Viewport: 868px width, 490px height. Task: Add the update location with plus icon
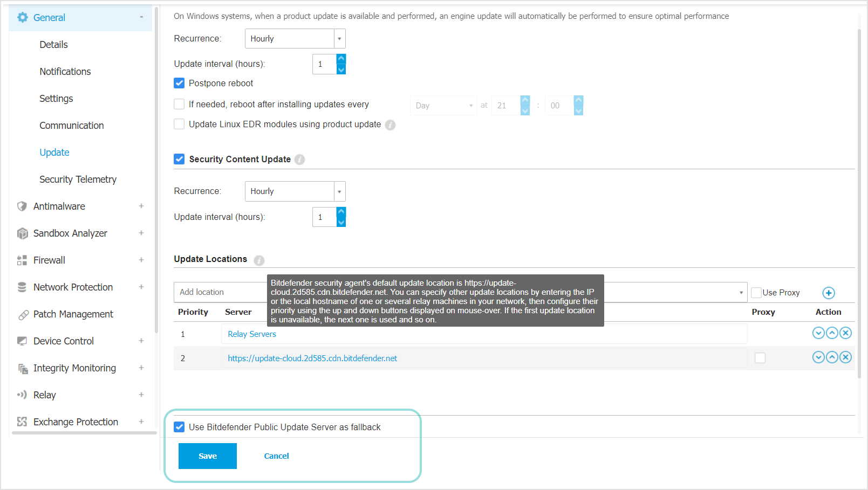pyautogui.click(x=828, y=293)
